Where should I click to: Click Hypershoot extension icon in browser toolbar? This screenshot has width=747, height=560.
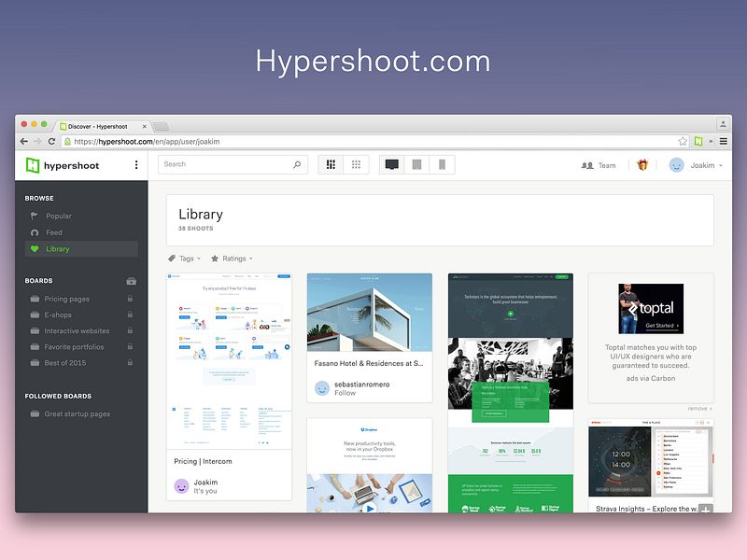[698, 142]
